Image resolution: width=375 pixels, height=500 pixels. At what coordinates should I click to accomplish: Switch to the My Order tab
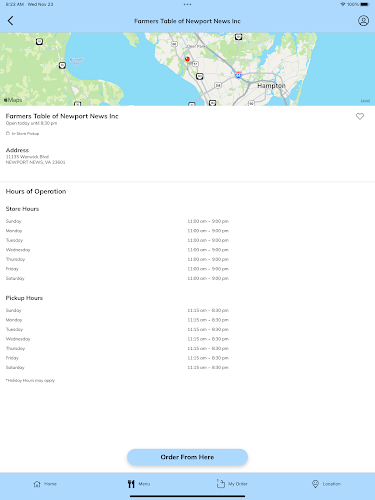point(232,484)
